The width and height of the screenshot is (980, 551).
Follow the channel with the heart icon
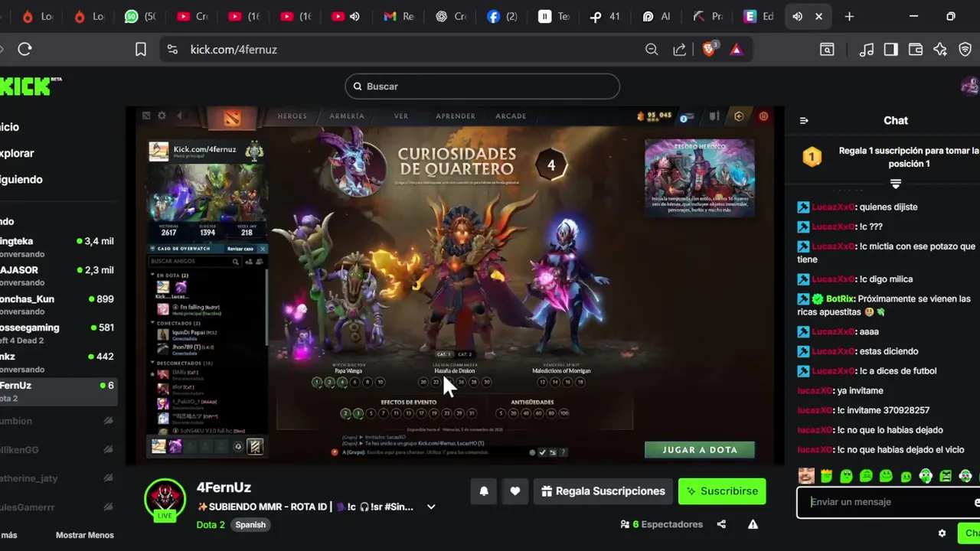(x=515, y=491)
